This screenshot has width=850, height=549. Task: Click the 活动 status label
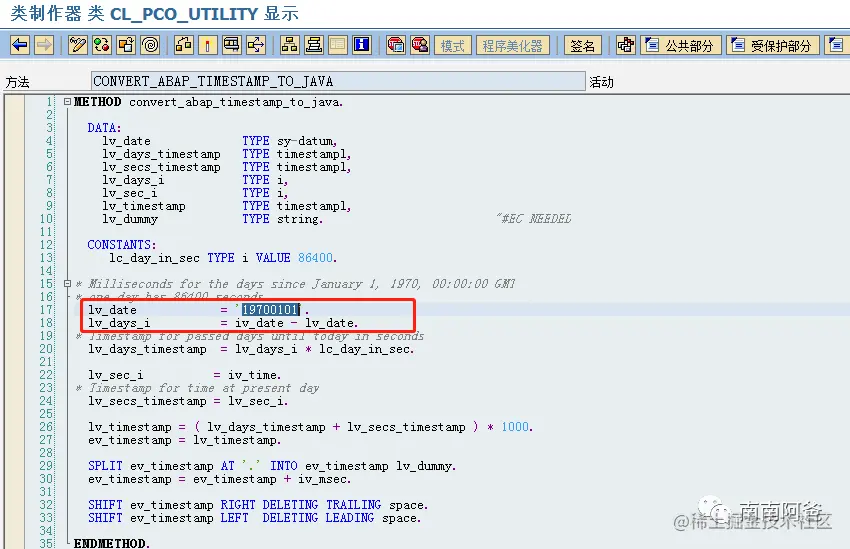pos(601,82)
